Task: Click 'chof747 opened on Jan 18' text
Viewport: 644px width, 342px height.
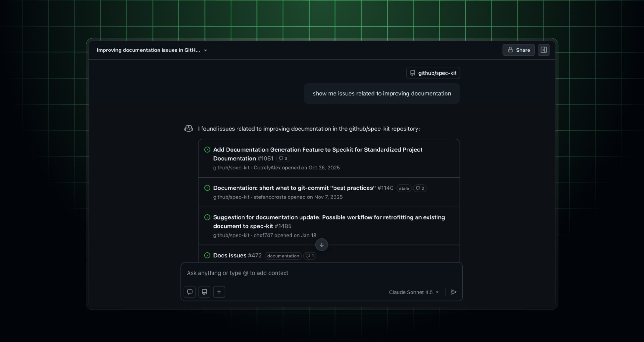Action: (x=285, y=235)
